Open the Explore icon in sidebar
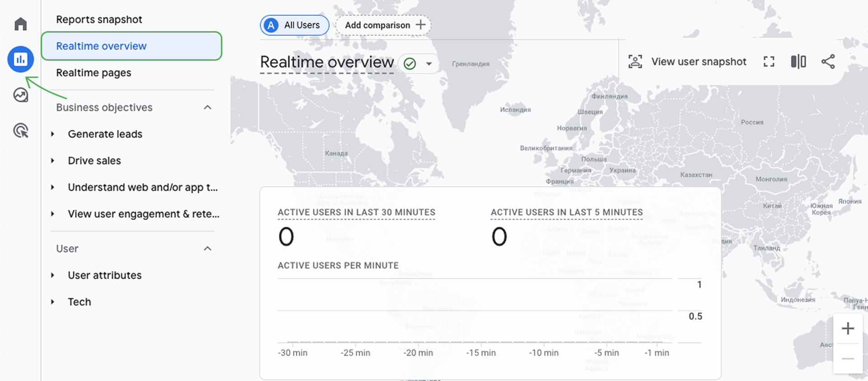The height and width of the screenshot is (381, 868). (x=21, y=95)
